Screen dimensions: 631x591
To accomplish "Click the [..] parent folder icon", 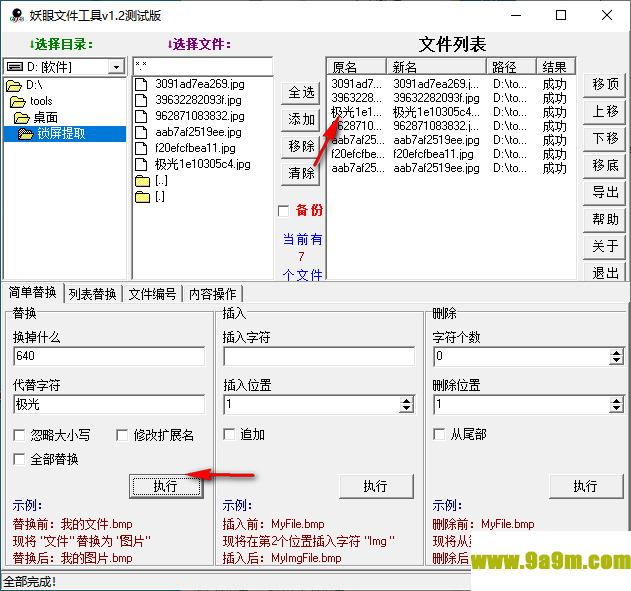I will pyautogui.click(x=142, y=181).
